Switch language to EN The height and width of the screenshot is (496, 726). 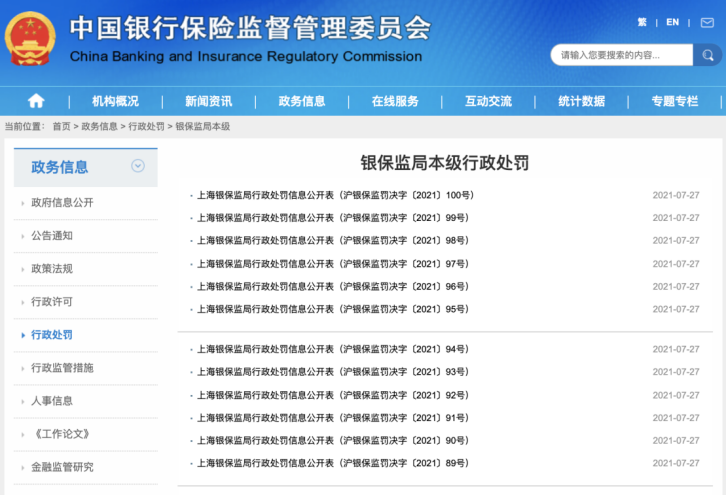[672, 22]
